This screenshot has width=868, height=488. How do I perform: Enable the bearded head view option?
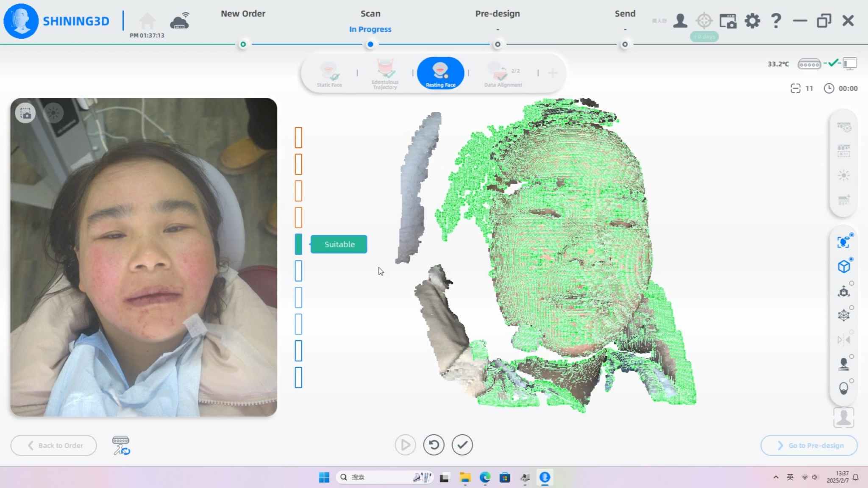(x=843, y=388)
